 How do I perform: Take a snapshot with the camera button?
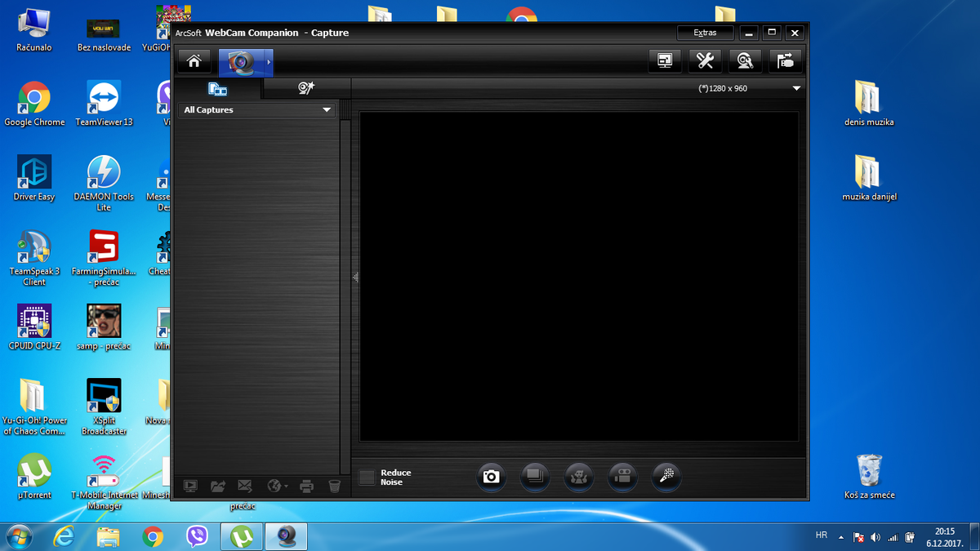[x=491, y=477]
